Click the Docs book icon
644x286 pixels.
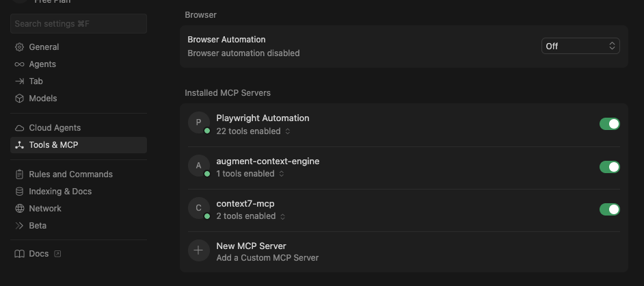[x=19, y=254]
